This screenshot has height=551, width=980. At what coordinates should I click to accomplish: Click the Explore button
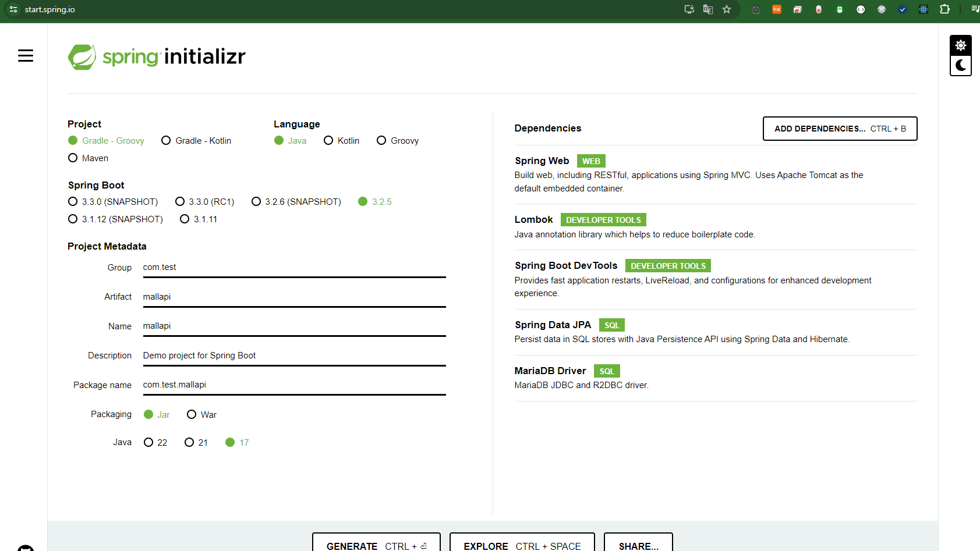point(522,542)
